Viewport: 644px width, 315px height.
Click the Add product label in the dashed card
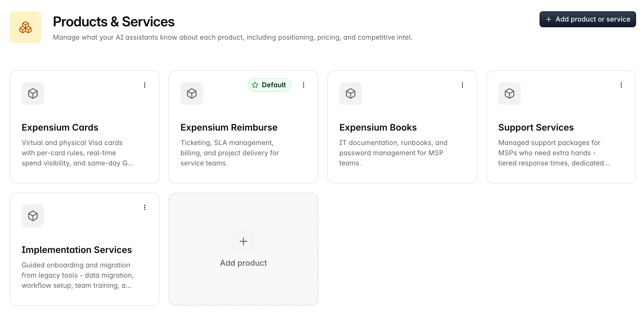click(x=243, y=263)
